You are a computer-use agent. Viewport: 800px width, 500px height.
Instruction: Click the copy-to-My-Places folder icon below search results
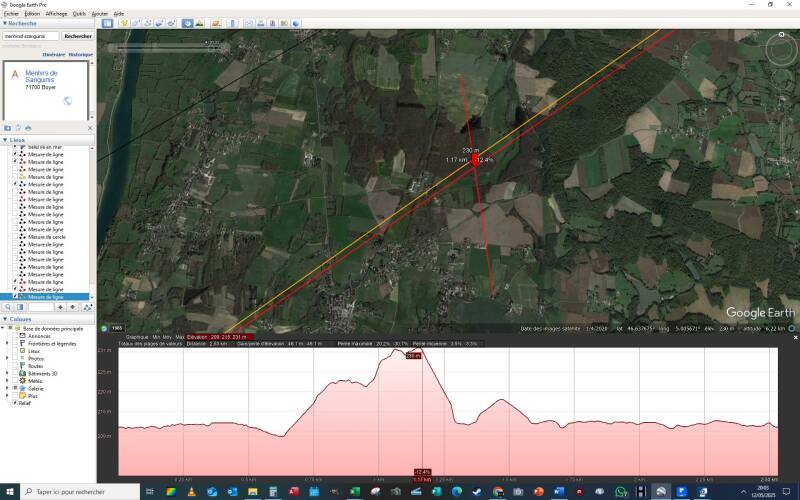[x=8, y=128]
